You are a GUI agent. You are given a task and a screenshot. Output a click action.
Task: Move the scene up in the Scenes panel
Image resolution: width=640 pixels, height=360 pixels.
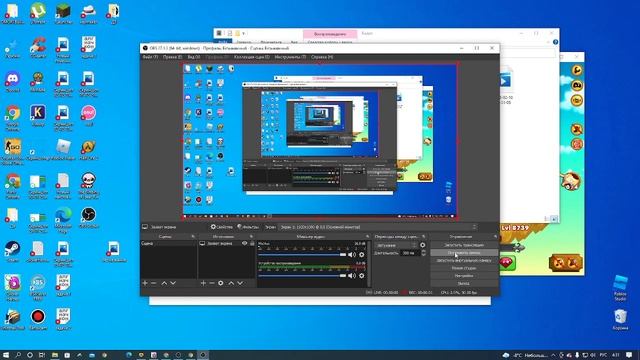click(x=164, y=283)
